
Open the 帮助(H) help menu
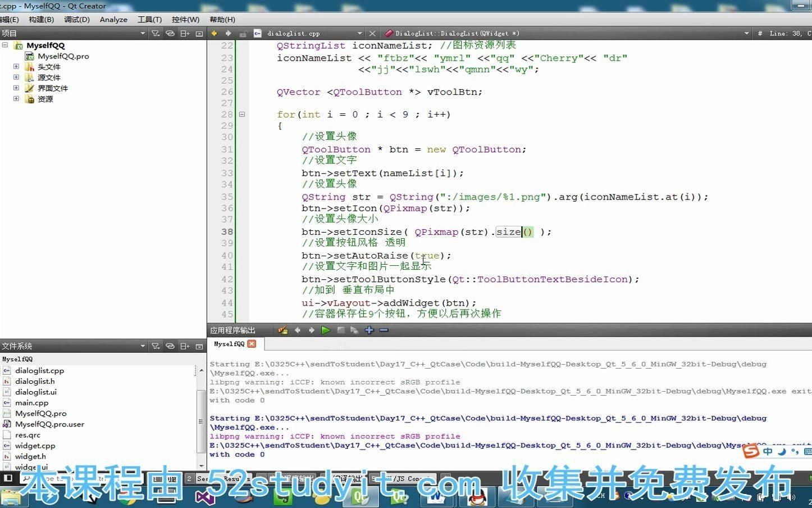(x=222, y=19)
